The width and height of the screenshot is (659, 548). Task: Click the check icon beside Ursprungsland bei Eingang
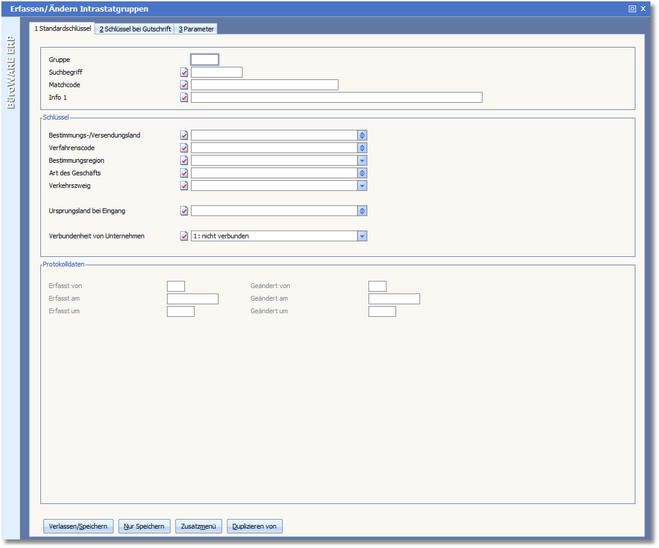[x=184, y=211]
